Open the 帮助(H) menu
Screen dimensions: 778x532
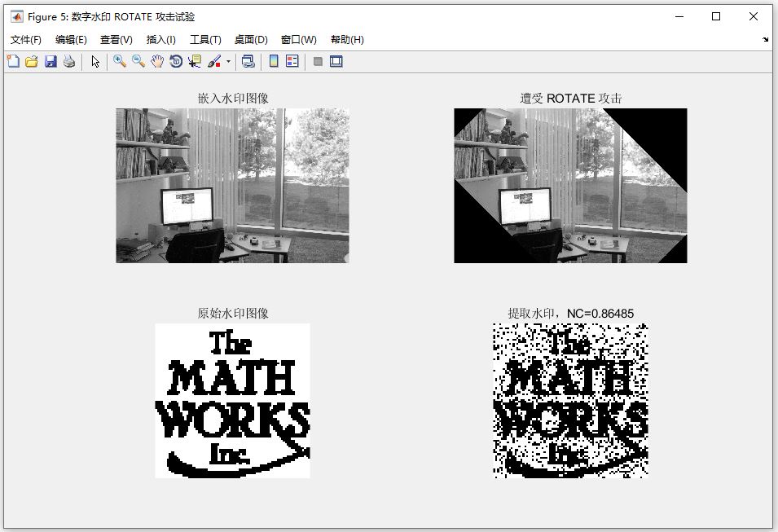point(347,40)
